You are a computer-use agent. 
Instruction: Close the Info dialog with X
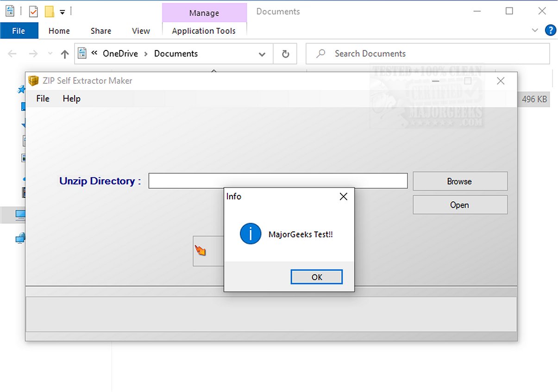click(343, 197)
